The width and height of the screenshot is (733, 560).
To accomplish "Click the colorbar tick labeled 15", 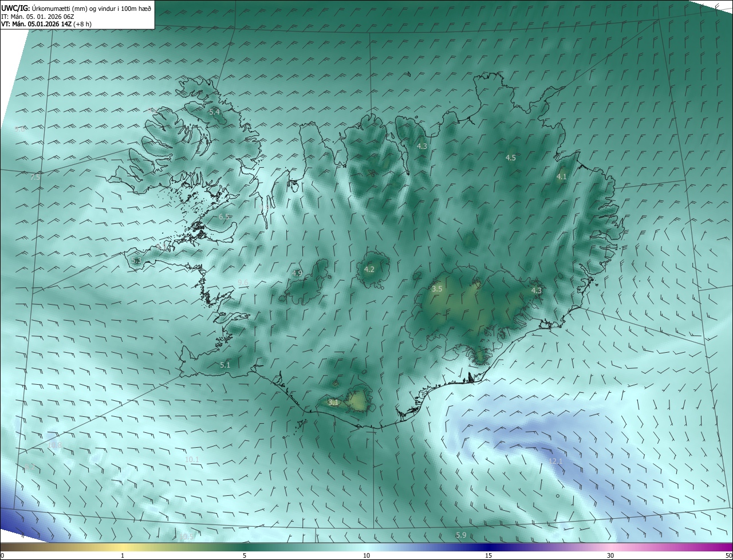I will coord(488,555).
